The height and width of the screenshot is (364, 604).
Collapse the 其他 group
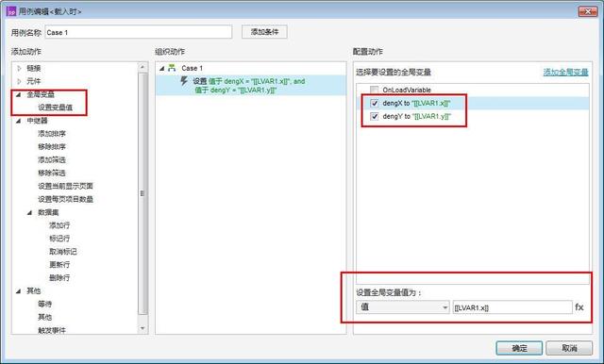(x=18, y=291)
